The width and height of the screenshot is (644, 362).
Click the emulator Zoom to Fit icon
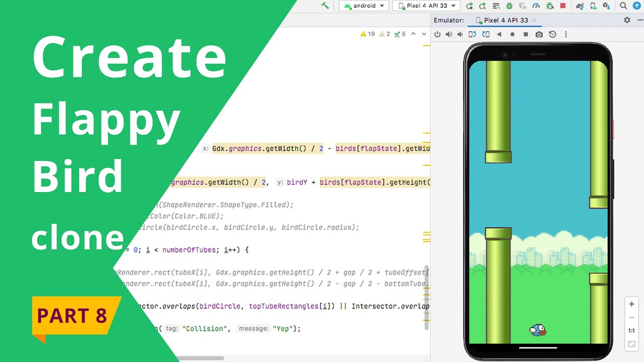(x=631, y=344)
